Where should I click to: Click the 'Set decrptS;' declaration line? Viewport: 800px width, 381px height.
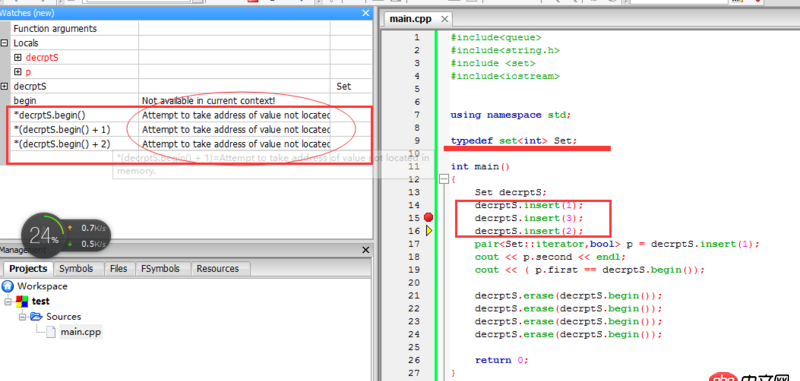510,192
